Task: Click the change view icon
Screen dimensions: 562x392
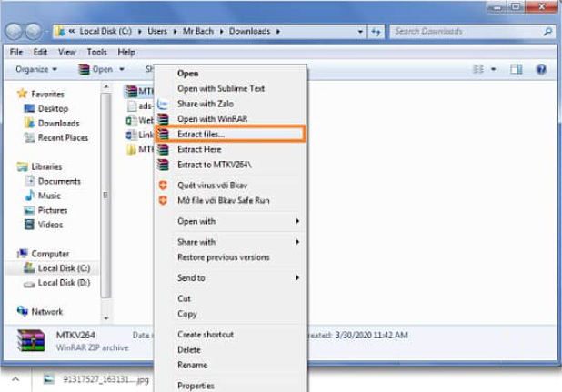Action: pyautogui.click(x=478, y=69)
